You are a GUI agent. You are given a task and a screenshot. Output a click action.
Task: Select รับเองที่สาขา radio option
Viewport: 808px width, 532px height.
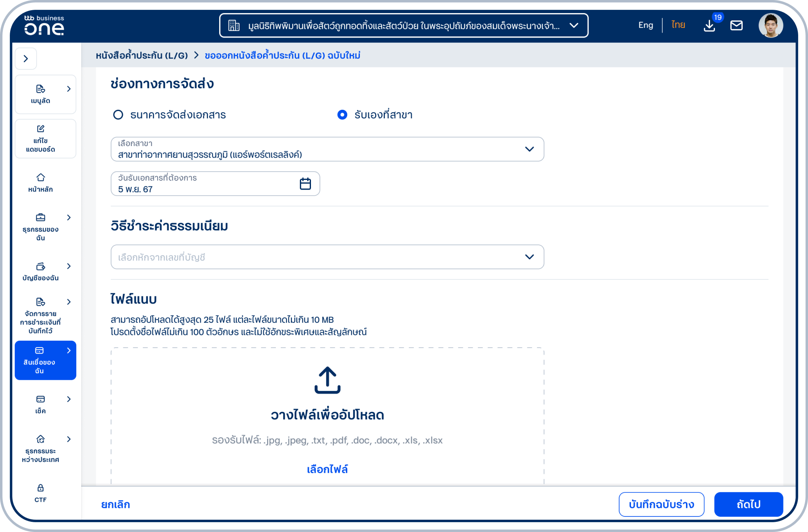pos(342,115)
